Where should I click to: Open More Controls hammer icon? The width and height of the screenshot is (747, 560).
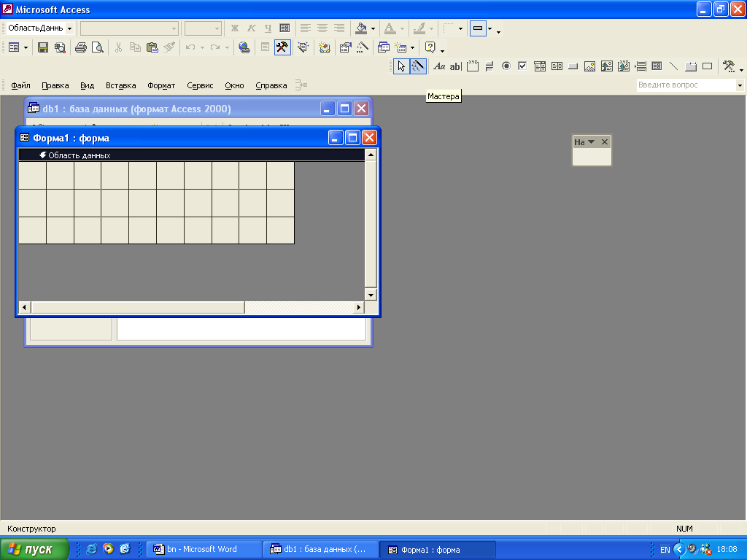click(x=729, y=66)
